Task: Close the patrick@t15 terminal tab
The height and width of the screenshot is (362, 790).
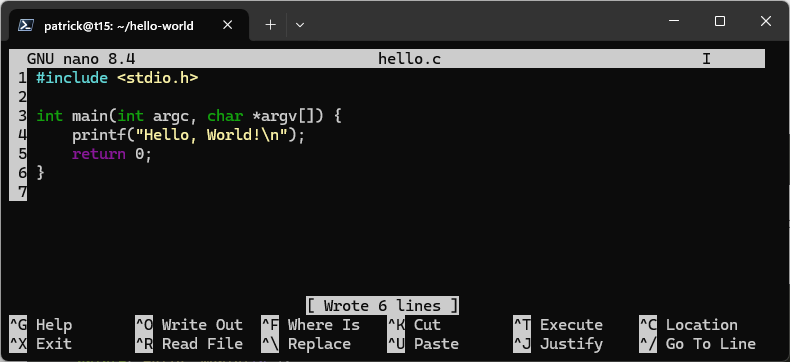Action: click(228, 25)
